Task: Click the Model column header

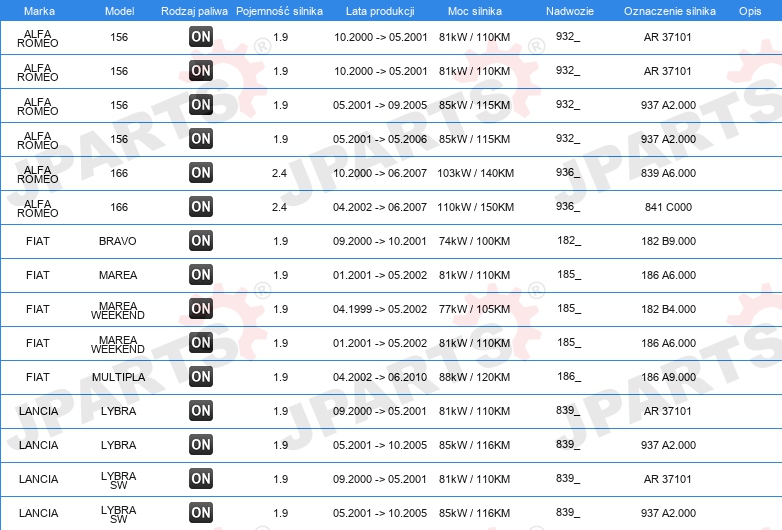Action: coord(119,11)
